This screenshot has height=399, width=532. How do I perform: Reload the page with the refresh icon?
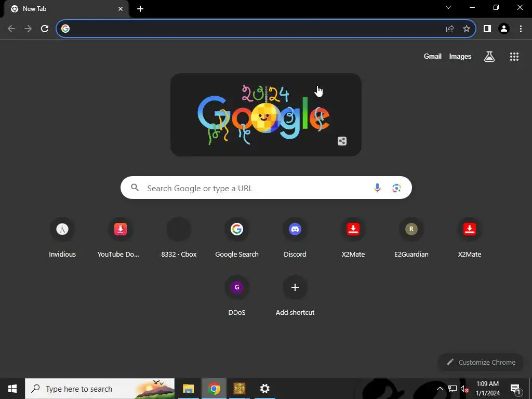tap(45, 29)
